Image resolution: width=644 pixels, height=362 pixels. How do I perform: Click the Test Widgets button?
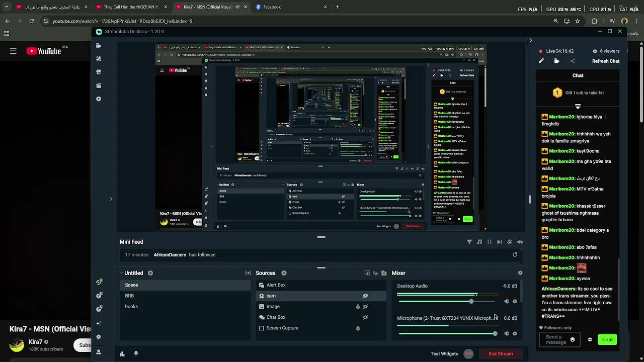(444, 354)
